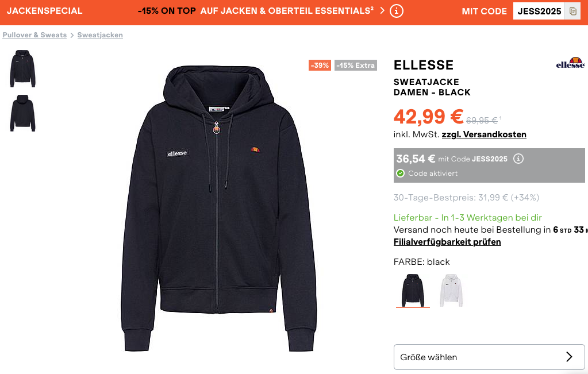Expand size options via chevron arrow
The width and height of the screenshot is (588, 374).
pyautogui.click(x=569, y=357)
